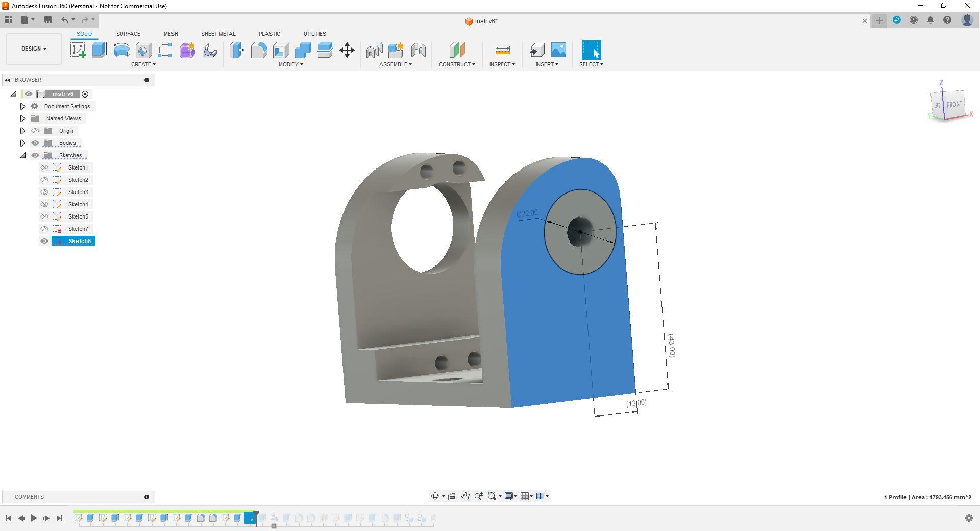Open the Help question mark
The width and height of the screenshot is (980, 531).
[x=947, y=20]
